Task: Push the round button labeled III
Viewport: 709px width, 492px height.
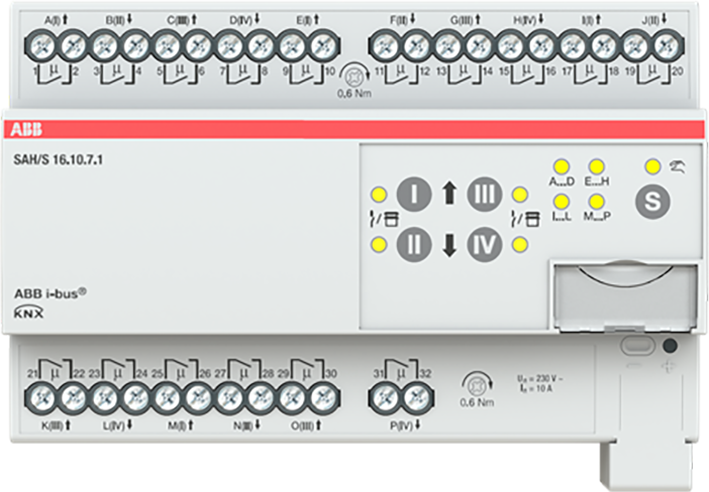Action: tap(484, 194)
